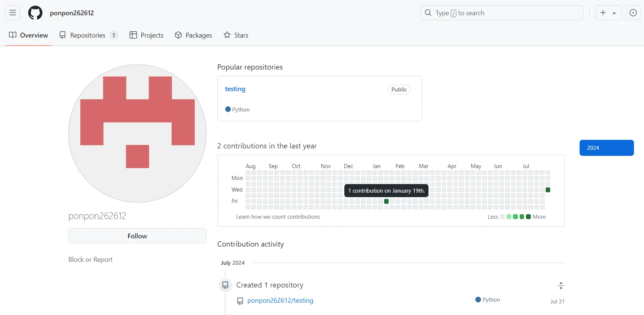This screenshot has height=315, width=644.
Task: Click the dark green July contribution cell
Action: (548, 190)
